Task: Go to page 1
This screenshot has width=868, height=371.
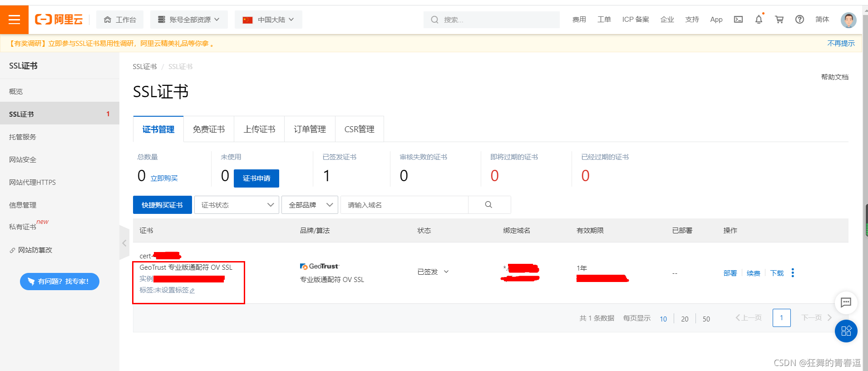Action: (781, 318)
